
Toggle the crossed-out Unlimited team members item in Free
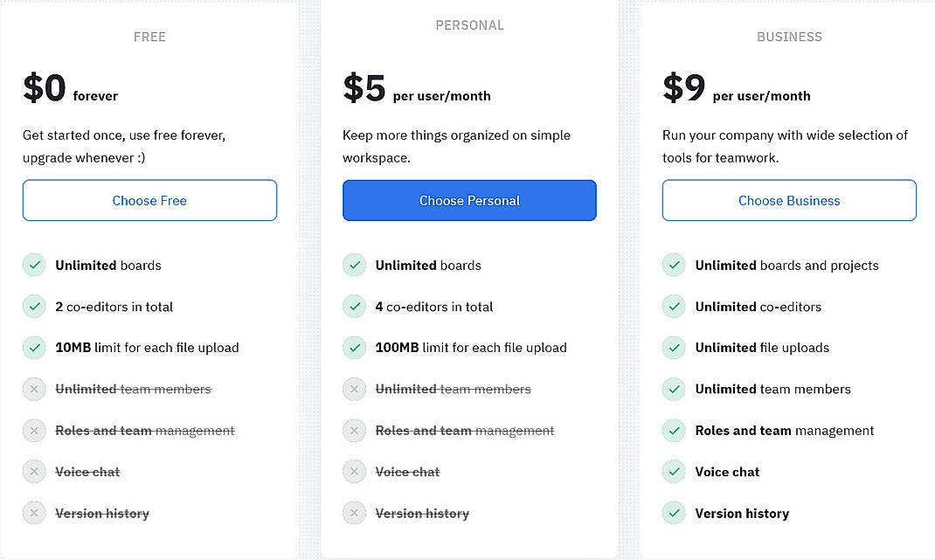(x=131, y=389)
